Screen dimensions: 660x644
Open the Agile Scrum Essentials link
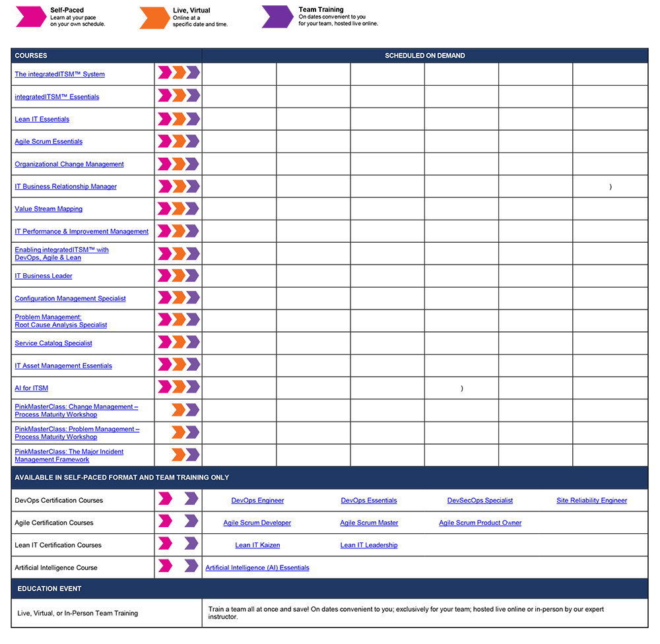click(x=48, y=142)
